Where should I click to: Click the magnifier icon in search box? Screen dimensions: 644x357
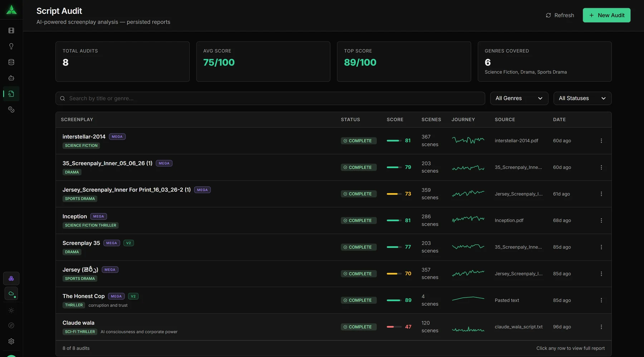click(63, 98)
